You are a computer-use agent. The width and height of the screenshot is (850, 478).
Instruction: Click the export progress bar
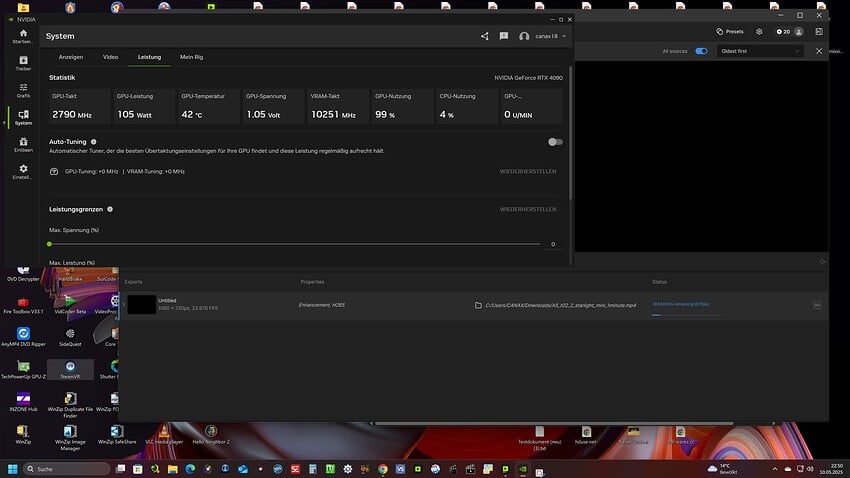(x=688, y=314)
